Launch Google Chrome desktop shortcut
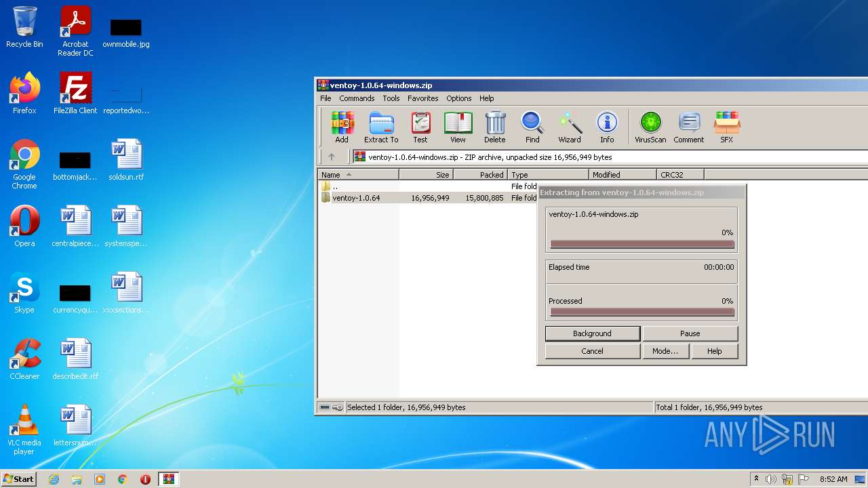868x488 pixels. [x=24, y=164]
